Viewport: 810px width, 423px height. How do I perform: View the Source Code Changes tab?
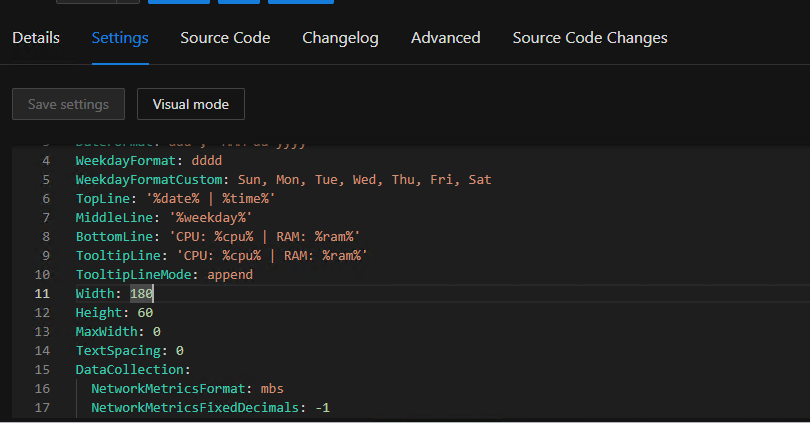[589, 38]
